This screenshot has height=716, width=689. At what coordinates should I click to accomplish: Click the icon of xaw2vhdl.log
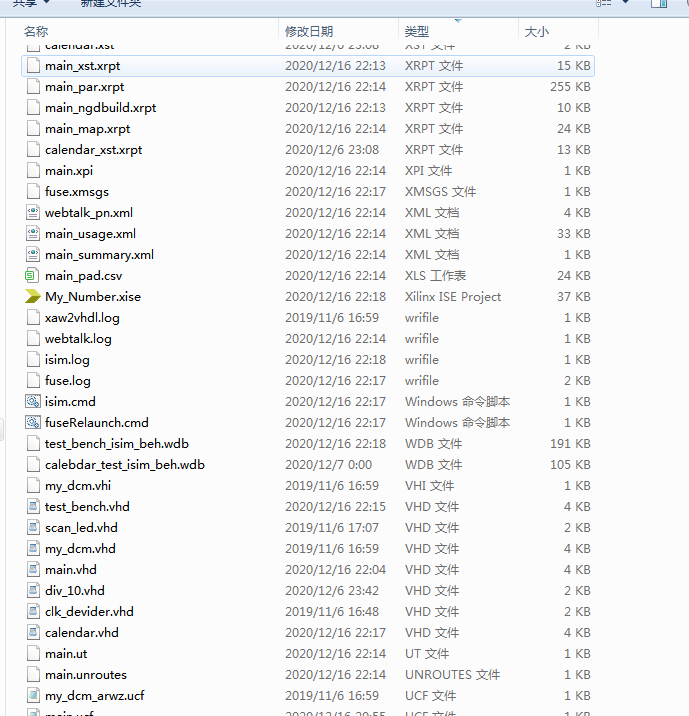(x=33, y=318)
